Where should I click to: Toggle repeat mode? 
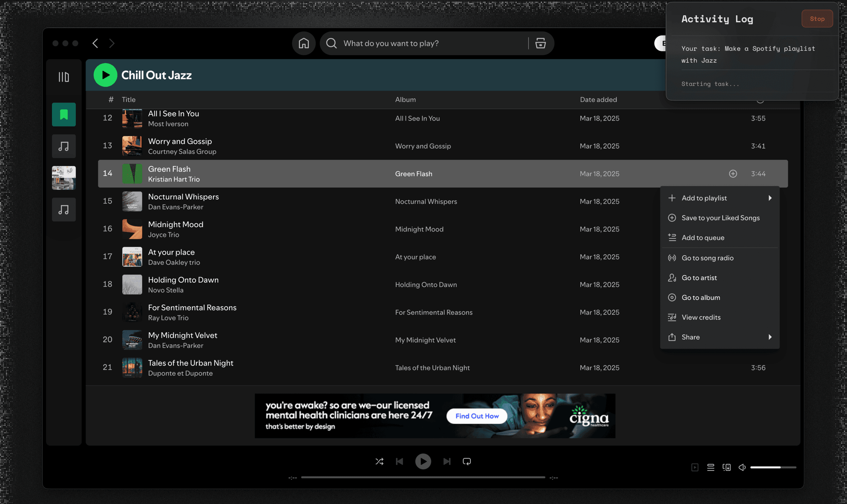click(x=467, y=461)
